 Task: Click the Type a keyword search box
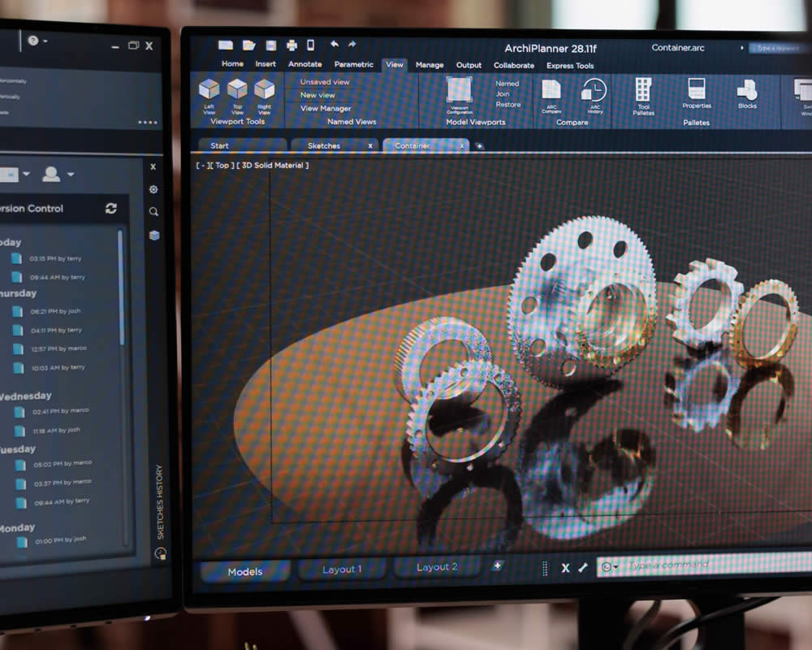click(780, 48)
